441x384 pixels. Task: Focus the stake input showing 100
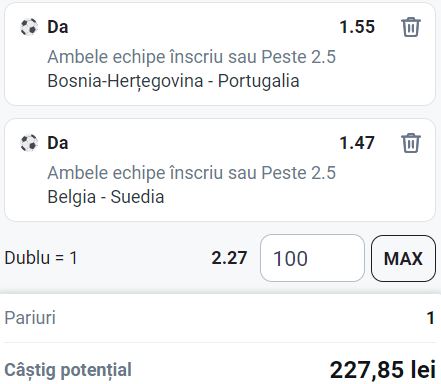pos(312,258)
